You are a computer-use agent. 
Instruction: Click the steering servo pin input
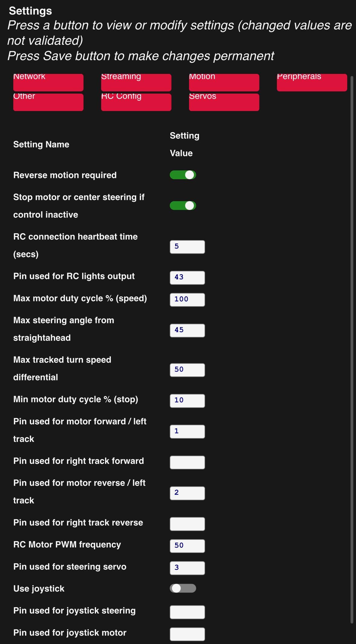point(187,568)
